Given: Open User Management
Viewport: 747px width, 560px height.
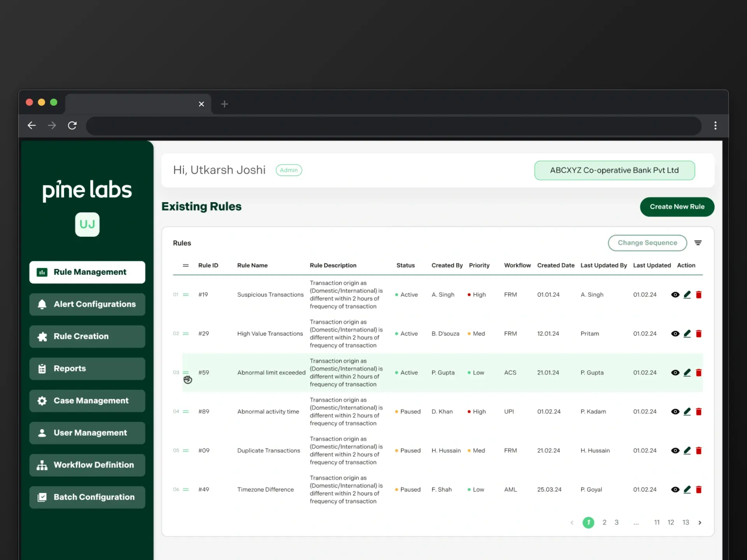Looking at the screenshot, I should pyautogui.click(x=87, y=433).
